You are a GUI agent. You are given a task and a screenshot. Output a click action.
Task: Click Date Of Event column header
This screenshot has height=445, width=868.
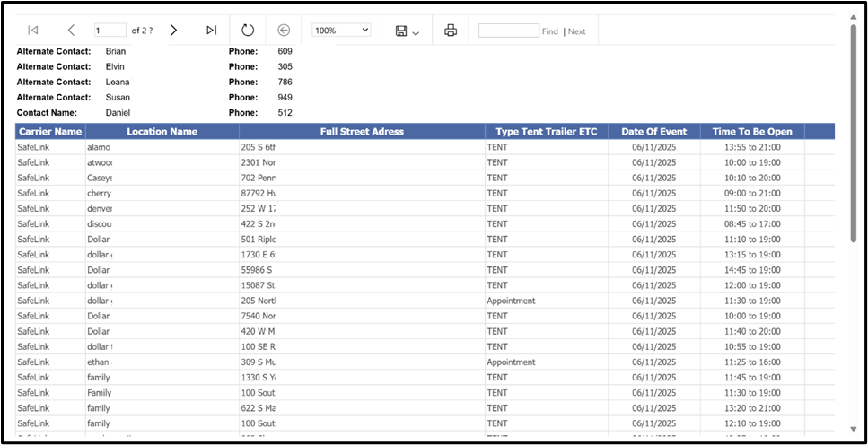[x=653, y=132]
